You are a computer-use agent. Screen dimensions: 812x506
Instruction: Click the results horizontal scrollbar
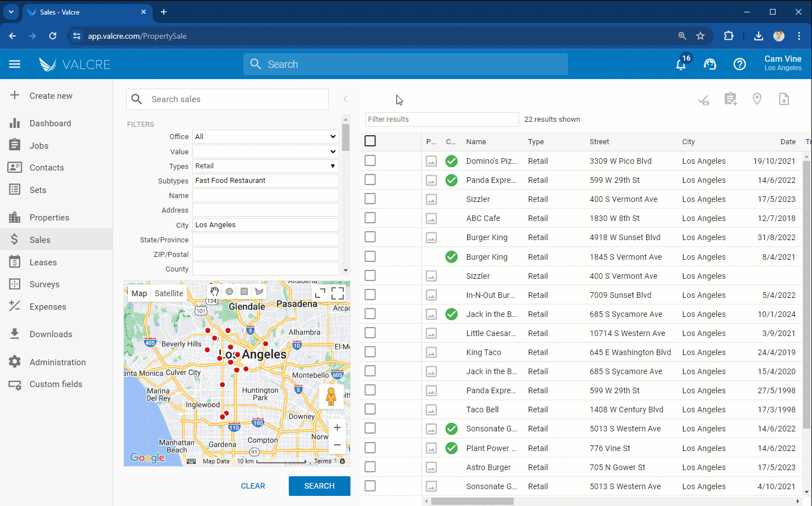(x=472, y=501)
